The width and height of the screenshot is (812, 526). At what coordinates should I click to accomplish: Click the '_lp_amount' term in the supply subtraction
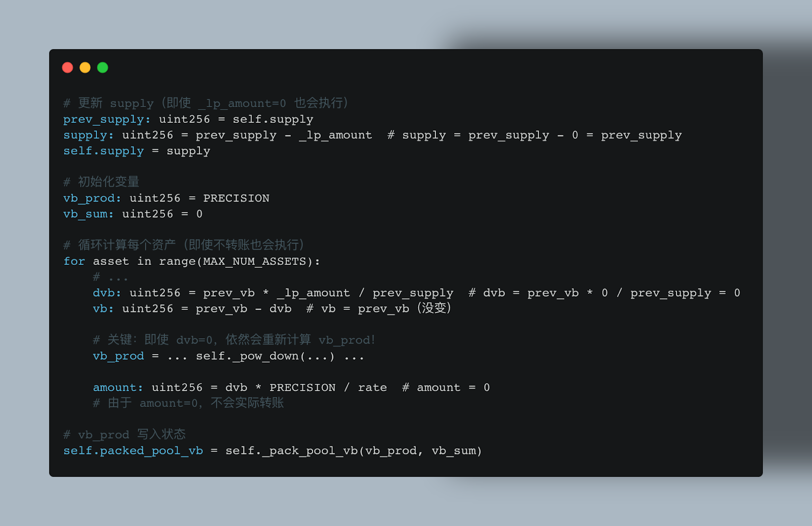click(x=335, y=135)
